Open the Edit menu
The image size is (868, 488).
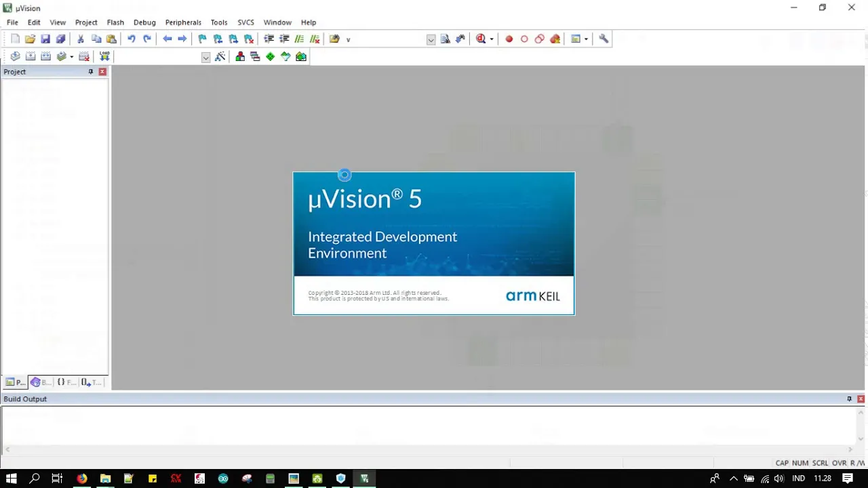pos(34,22)
